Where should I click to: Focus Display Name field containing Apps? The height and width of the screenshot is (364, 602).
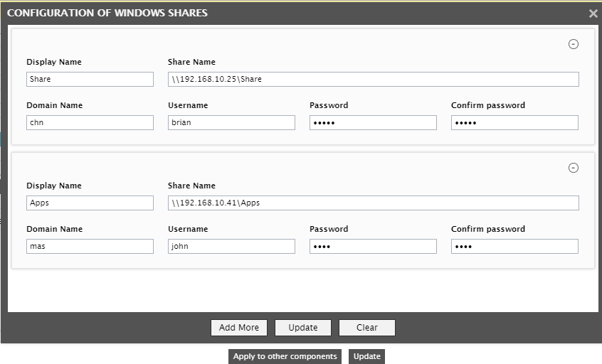pos(90,203)
